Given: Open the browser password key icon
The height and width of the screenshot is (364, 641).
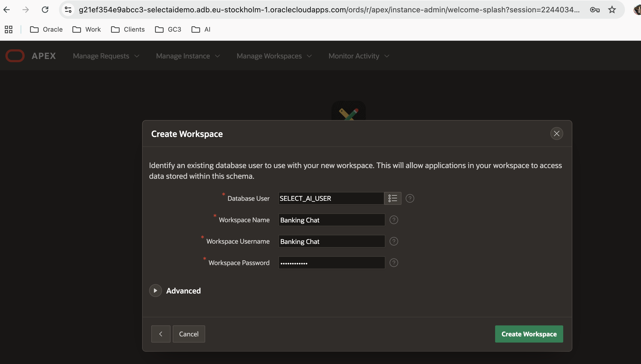Looking at the screenshot, I should point(595,10).
